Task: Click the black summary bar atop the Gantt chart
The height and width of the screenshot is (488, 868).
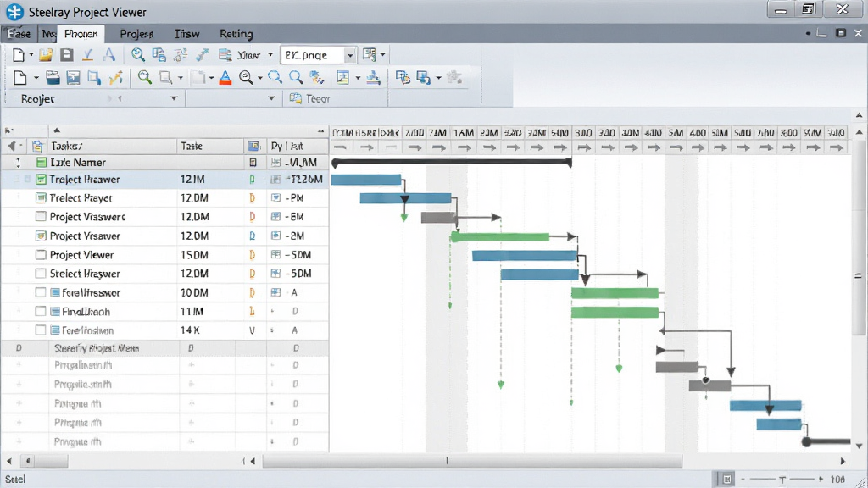Action: [x=452, y=162]
